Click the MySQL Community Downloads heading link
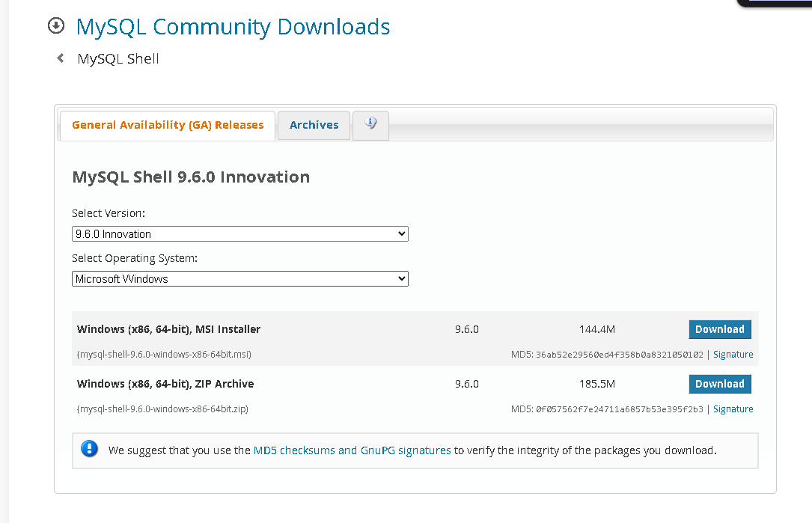Screen dimensions: 812x523 [x=233, y=27]
